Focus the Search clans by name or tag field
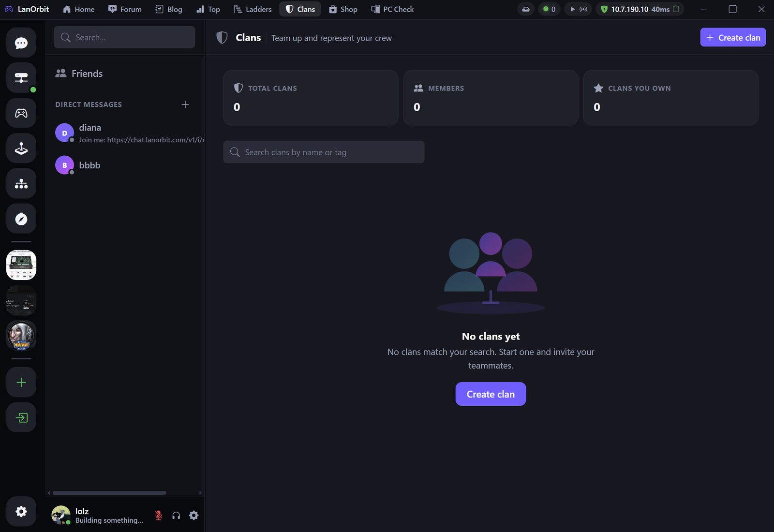Screen dimensions: 774x532 [x=324, y=152]
